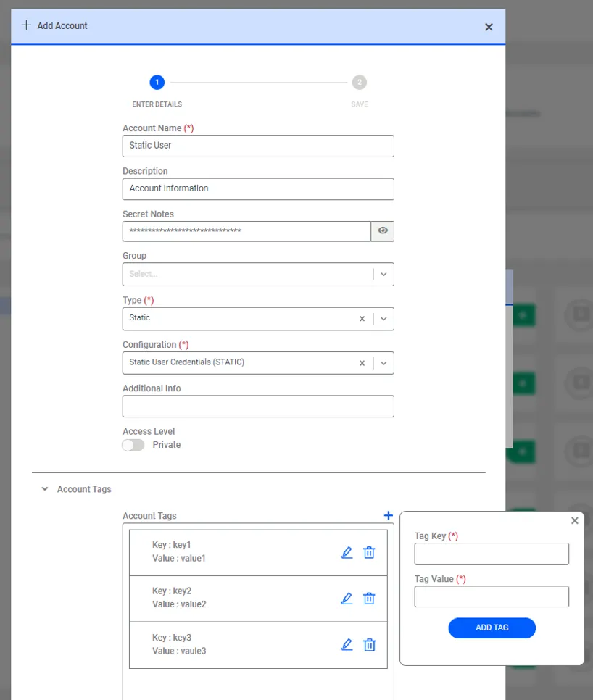Delete the key1 tag
The image size is (593, 700).
(x=369, y=553)
